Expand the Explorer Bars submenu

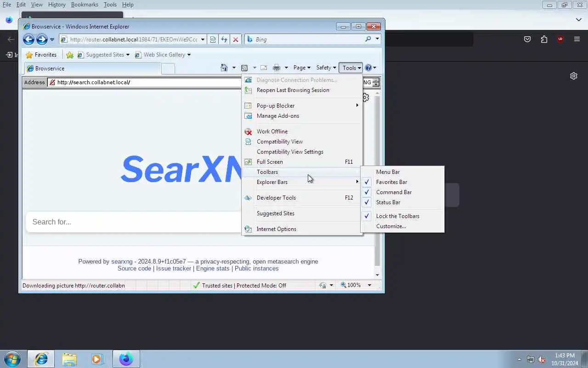302,182
